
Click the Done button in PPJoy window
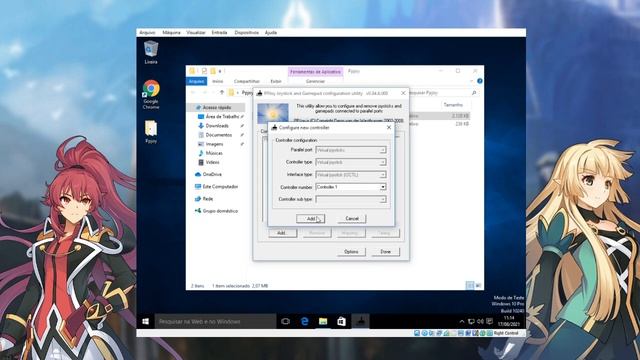point(385,252)
